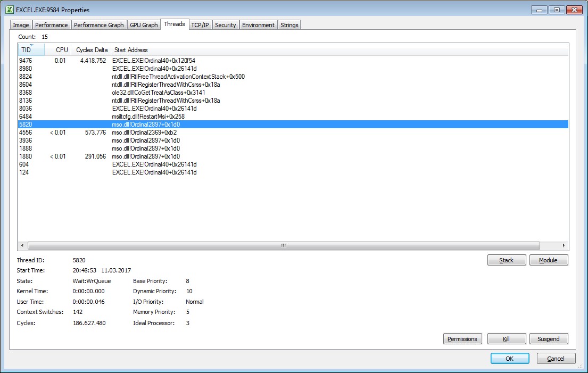Select thread row 8980
Viewport: 588px width, 373px height.
pos(293,69)
